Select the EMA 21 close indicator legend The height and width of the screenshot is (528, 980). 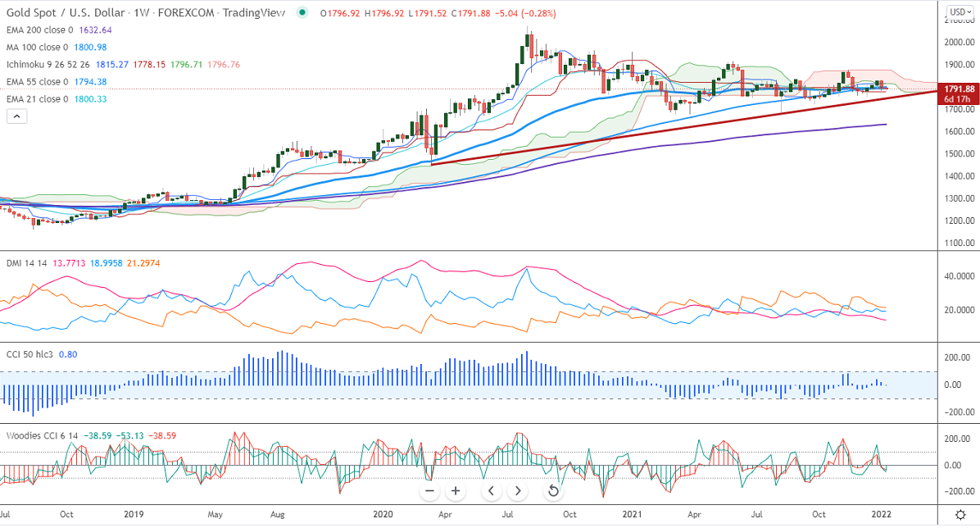37,99
